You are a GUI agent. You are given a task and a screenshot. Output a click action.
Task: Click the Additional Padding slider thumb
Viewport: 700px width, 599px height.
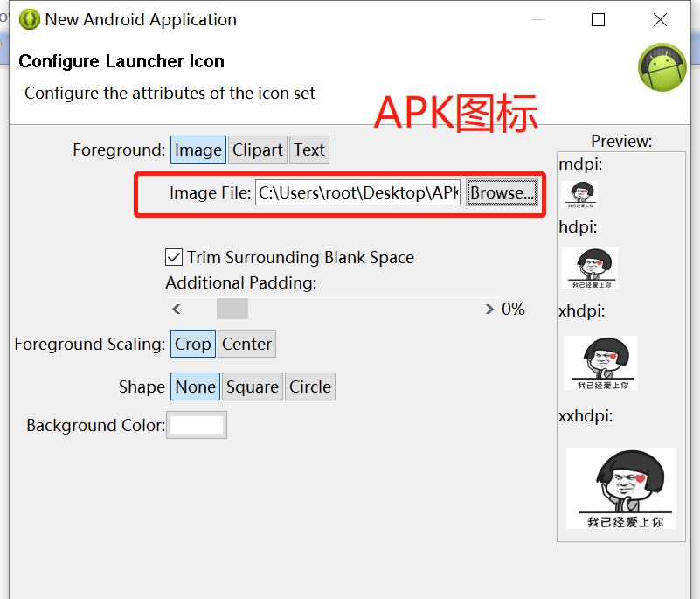pos(232,309)
